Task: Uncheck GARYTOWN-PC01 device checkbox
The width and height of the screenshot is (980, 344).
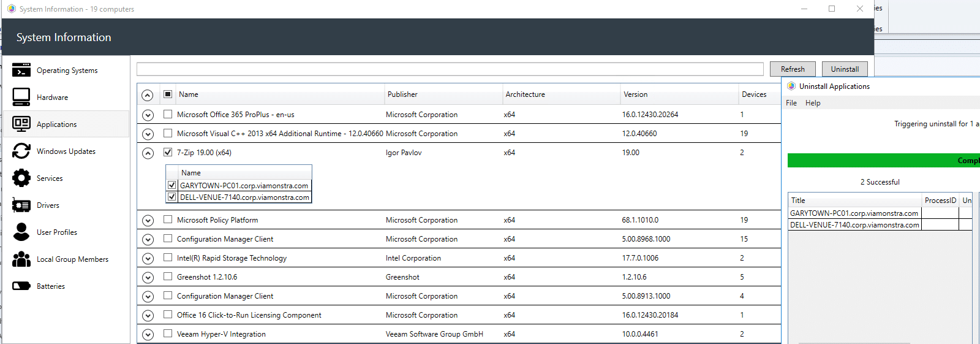Action: pyautogui.click(x=172, y=185)
